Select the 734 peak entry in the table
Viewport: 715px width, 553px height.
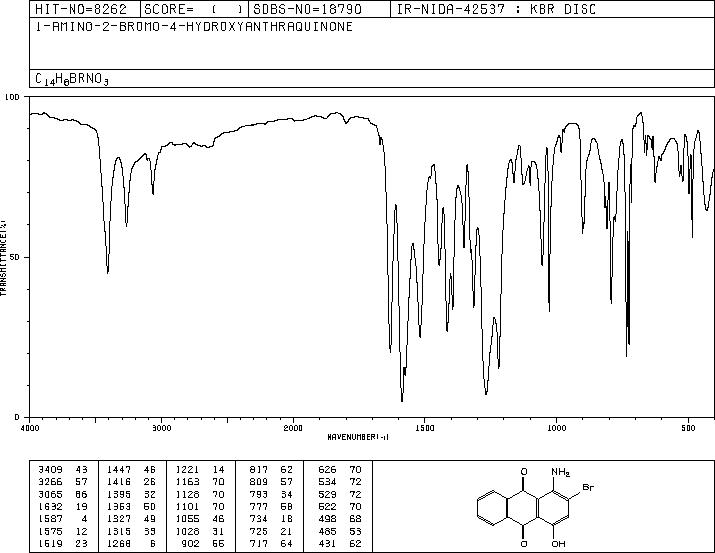[x=271, y=519]
